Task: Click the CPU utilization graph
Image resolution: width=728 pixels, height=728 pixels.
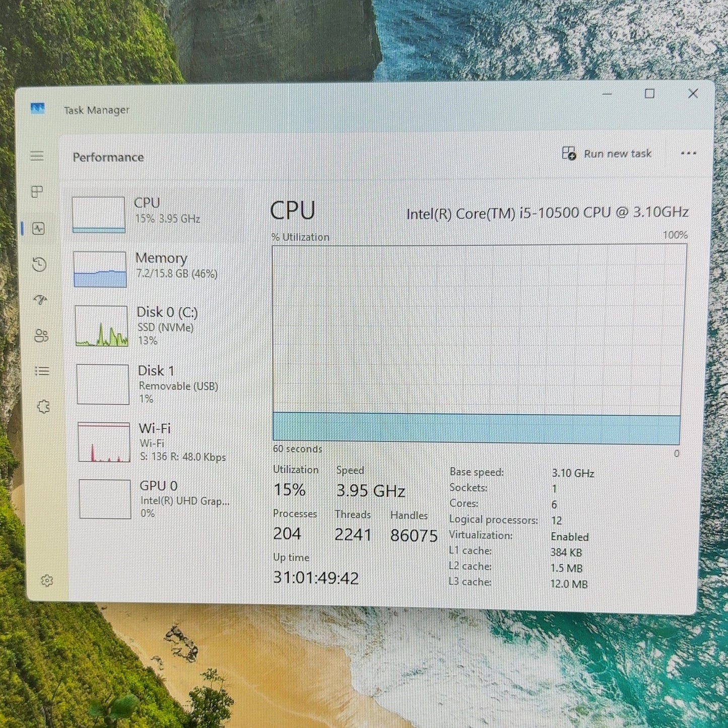Action: (x=479, y=344)
